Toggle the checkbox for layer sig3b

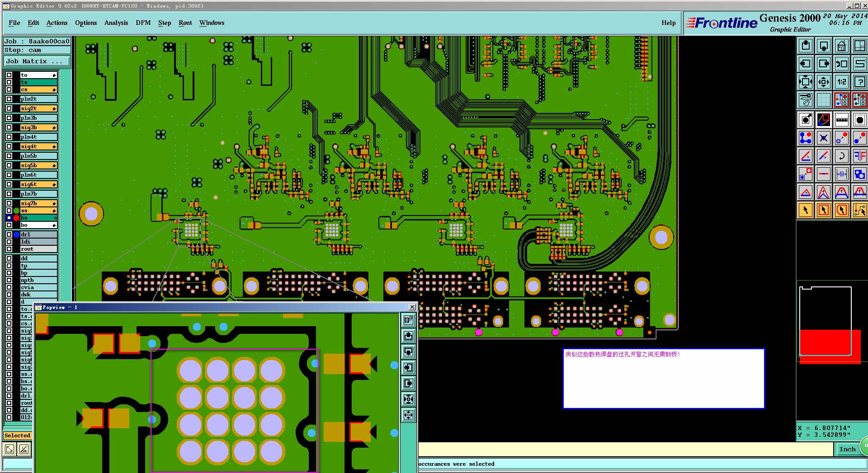coord(9,127)
